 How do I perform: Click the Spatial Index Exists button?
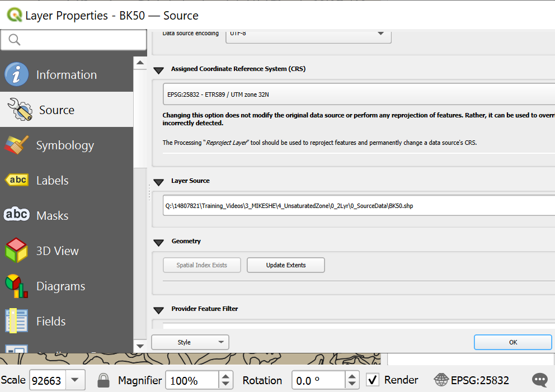point(202,265)
